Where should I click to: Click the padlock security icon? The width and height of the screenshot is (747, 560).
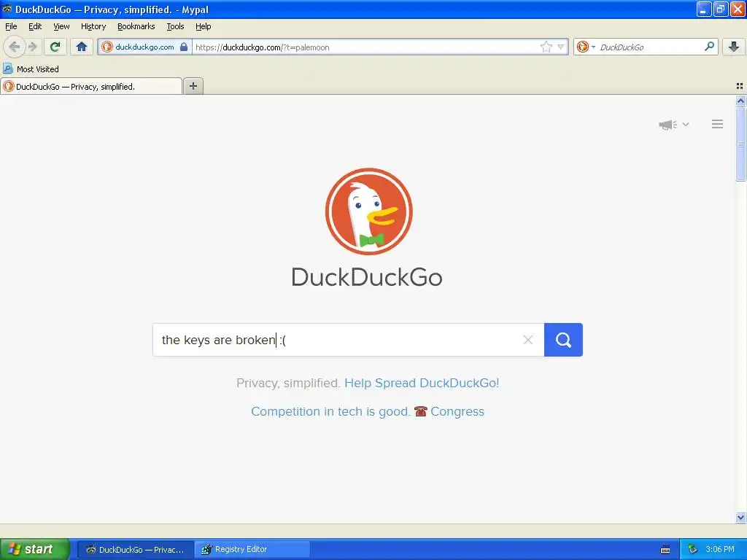(x=184, y=47)
